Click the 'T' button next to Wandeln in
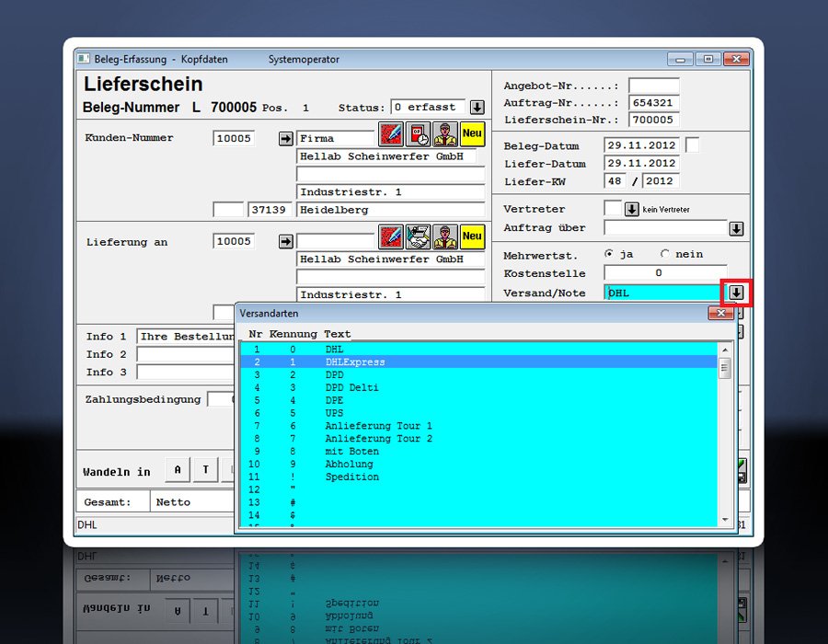The height and width of the screenshot is (644, 828). point(205,471)
